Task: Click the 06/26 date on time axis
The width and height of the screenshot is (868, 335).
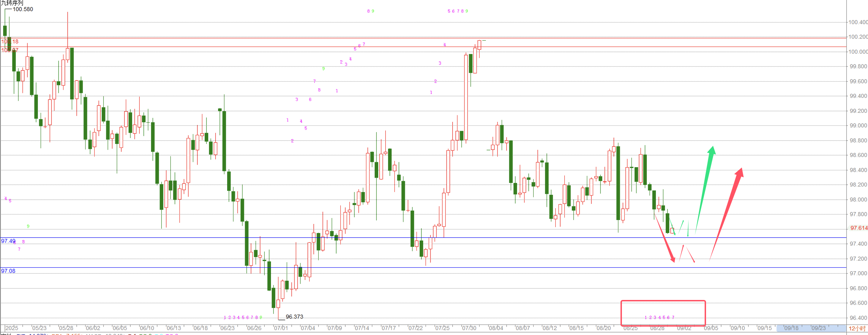Action: (254, 328)
